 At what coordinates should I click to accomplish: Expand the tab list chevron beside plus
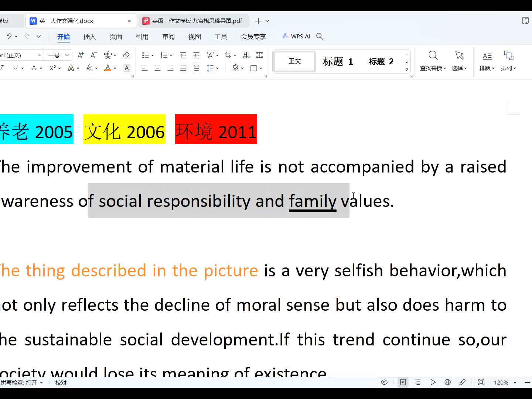[267, 21]
